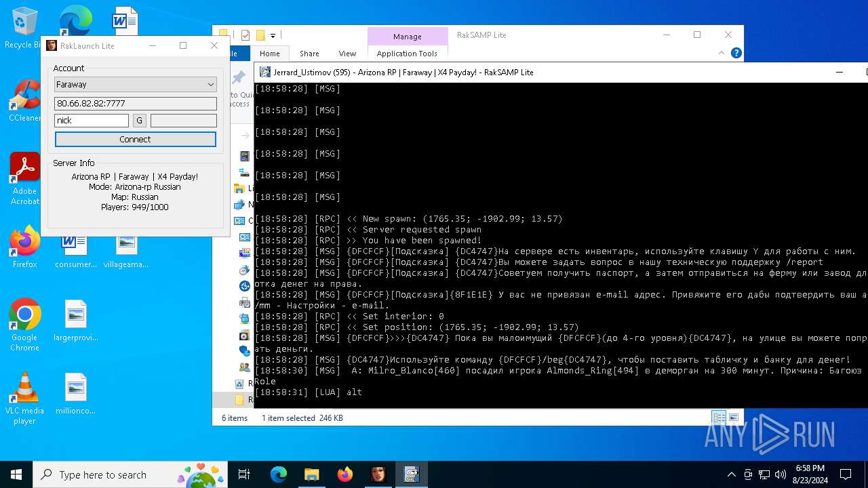Select the 'consumer...' Word document icon

coord(75,251)
